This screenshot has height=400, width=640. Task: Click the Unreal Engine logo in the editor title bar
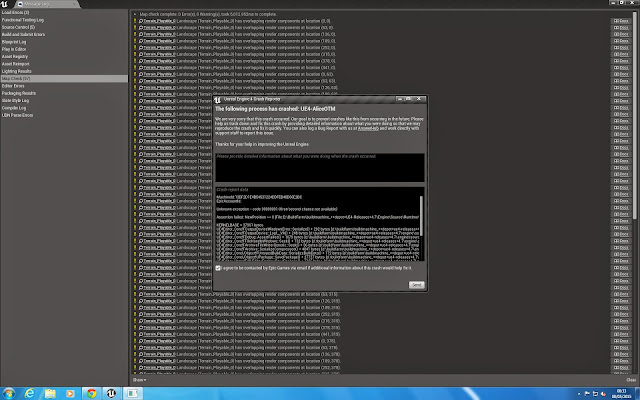point(4,4)
